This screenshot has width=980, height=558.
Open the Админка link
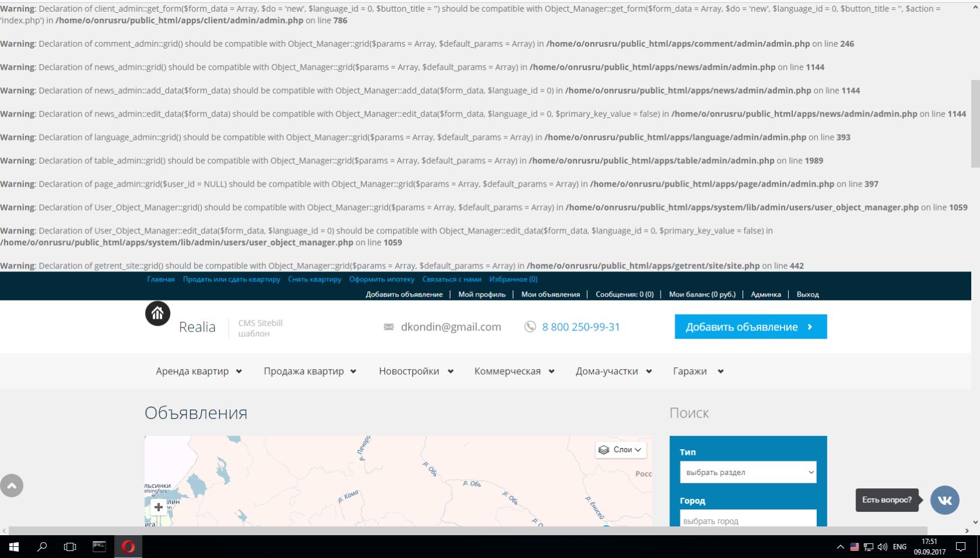765,294
